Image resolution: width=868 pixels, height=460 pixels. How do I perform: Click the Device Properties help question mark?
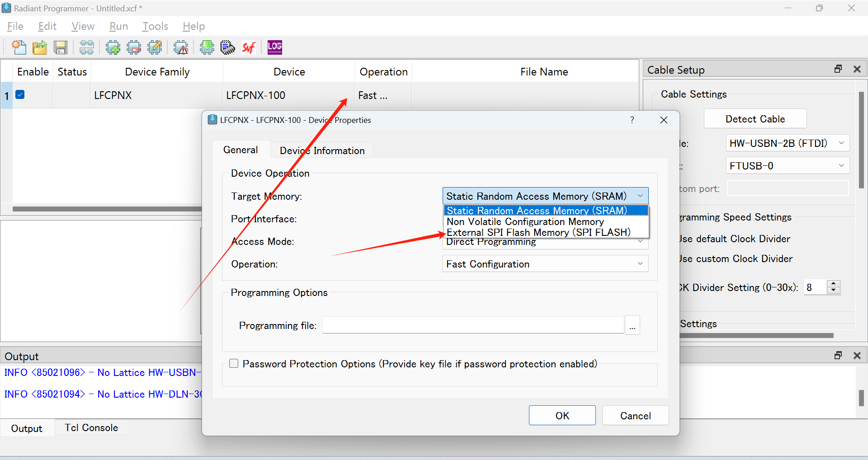pos(632,120)
